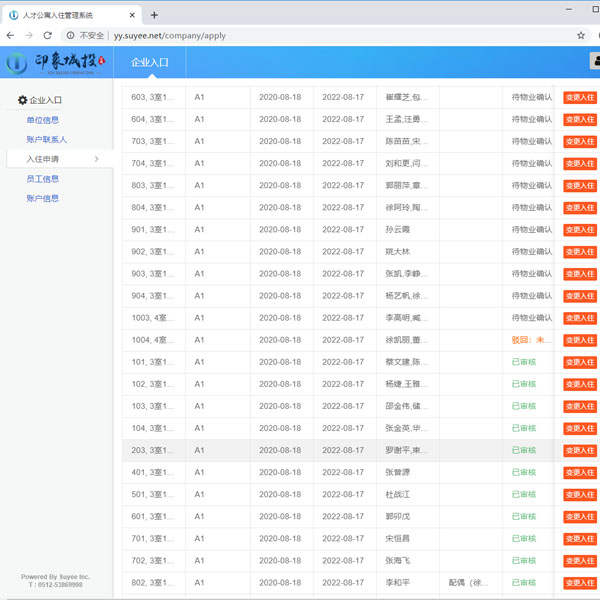Viewport: 600px width, 600px height.
Task: Click the browser back arrow
Action: 10,35
